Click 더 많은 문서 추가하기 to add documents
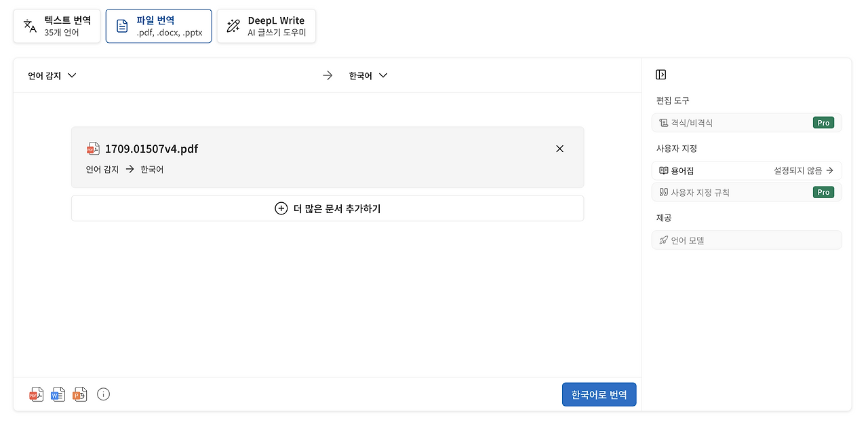The height and width of the screenshot is (433, 868). 328,208
